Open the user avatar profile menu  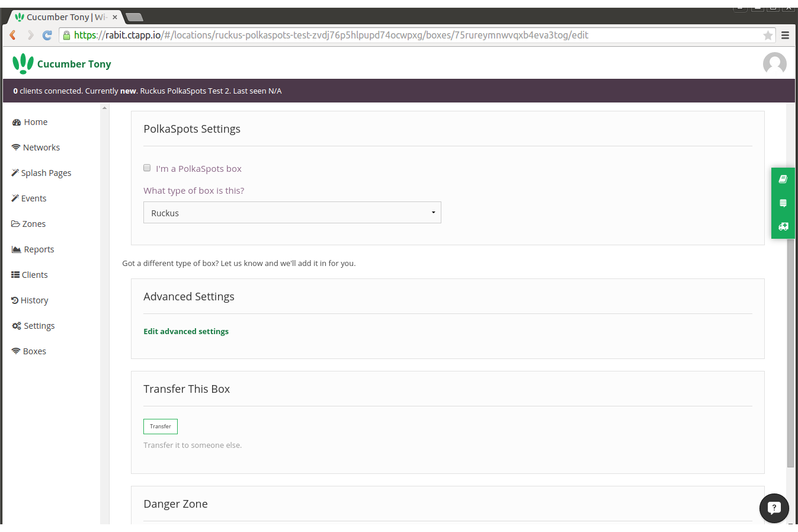point(774,63)
